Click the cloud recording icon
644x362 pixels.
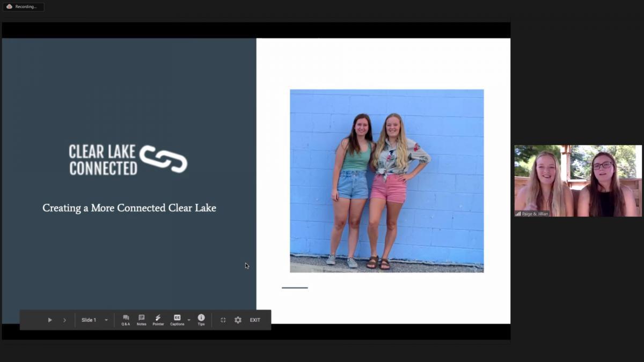(9, 7)
